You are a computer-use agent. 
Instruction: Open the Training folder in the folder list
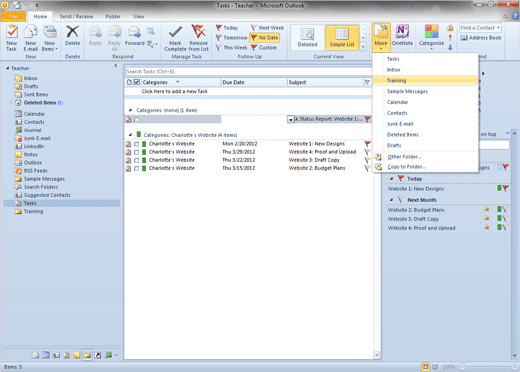33,211
